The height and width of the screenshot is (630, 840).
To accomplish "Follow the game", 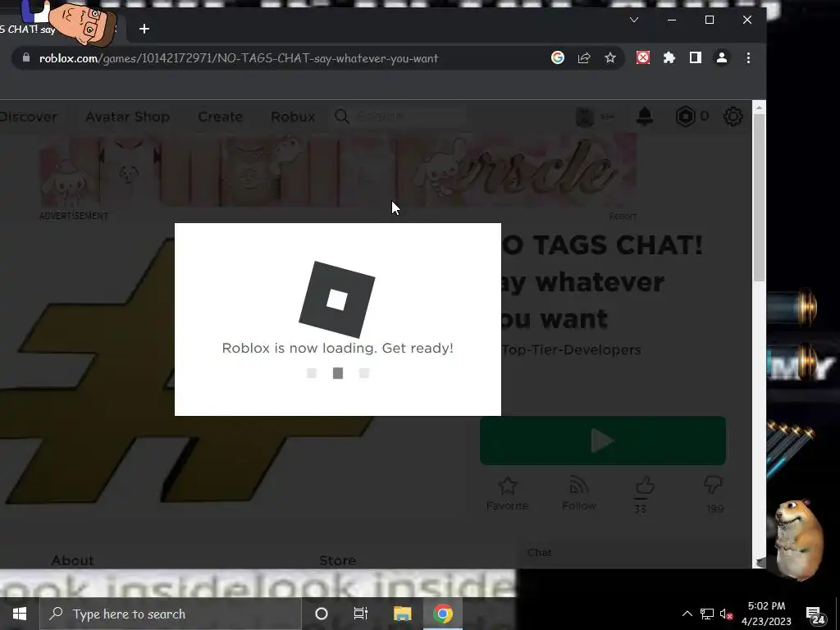I will (579, 494).
